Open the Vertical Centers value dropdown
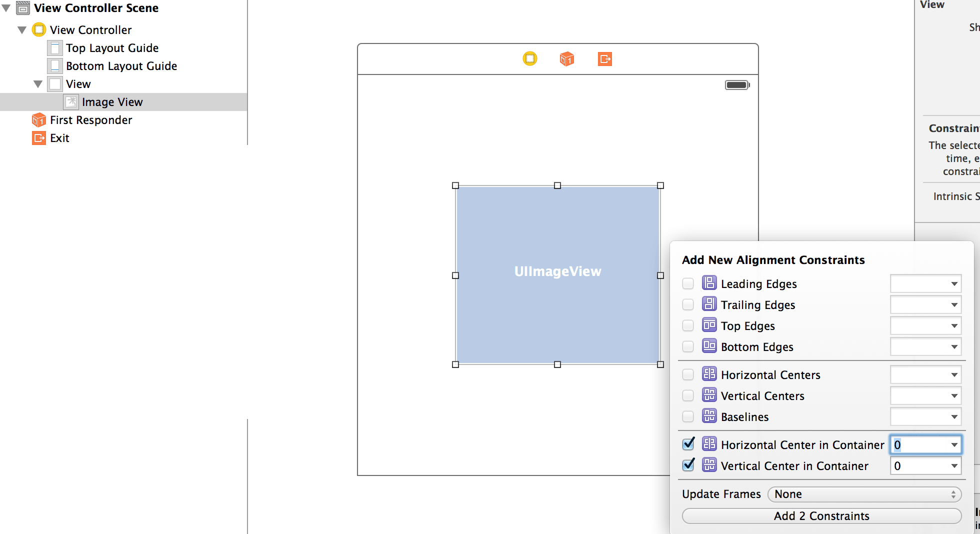Viewport: 980px width, 534px height. 954,395
